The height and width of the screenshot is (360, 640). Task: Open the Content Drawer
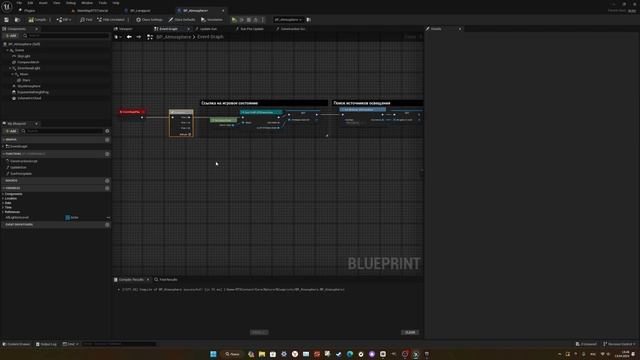click(x=17, y=344)
